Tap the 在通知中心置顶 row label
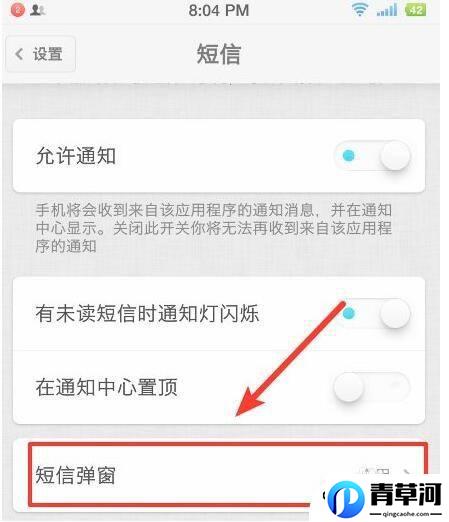 click(x=106, y=387)
